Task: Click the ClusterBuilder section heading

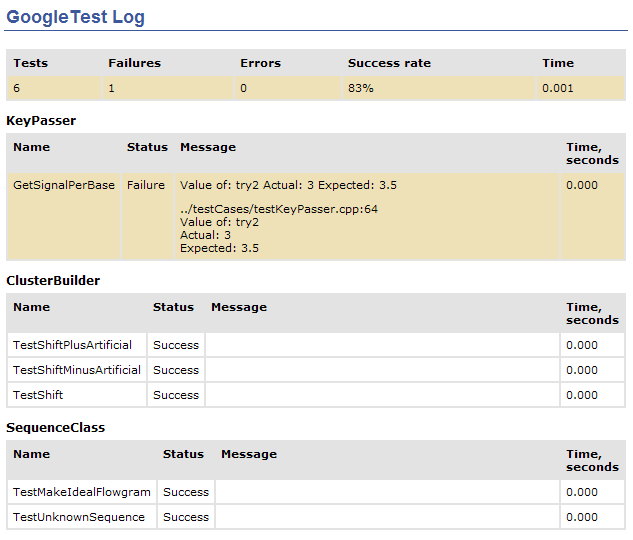Action: tap(53, 280)
